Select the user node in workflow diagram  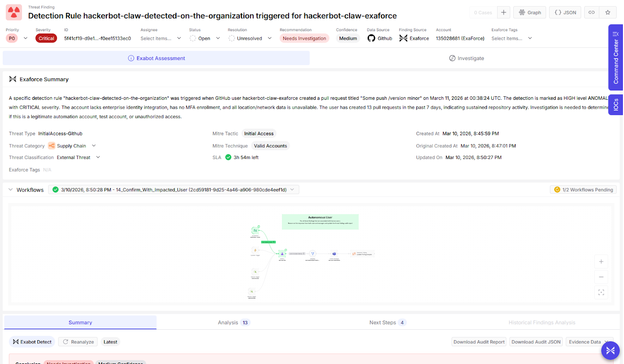[x=282, y=254]
